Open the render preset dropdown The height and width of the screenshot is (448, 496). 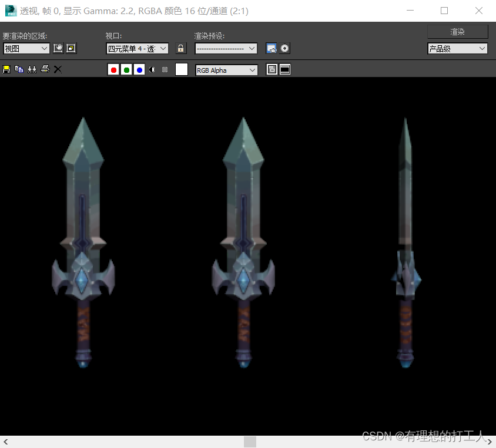(226, 49)
